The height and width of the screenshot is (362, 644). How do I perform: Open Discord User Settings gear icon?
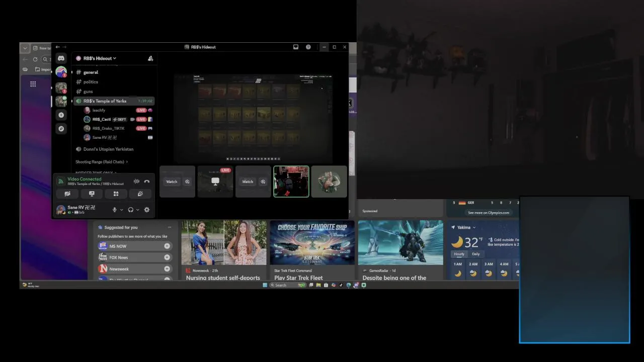pos(147,210)
